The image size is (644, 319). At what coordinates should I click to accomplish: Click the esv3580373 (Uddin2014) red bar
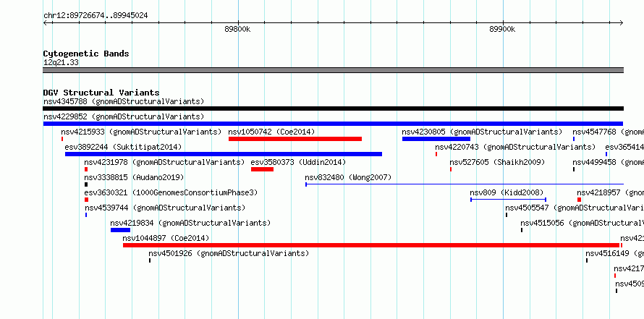(262, 169)
